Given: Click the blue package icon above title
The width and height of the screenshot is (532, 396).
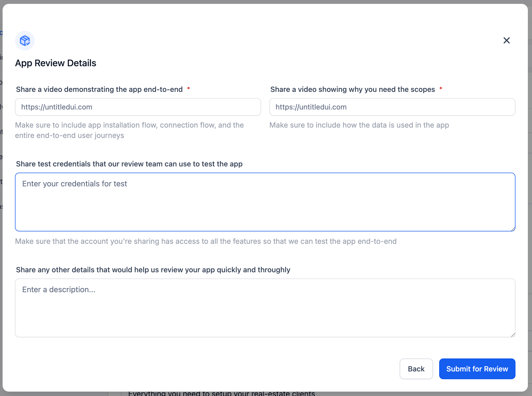Looking at the screenshot, I should coord(25,41).
